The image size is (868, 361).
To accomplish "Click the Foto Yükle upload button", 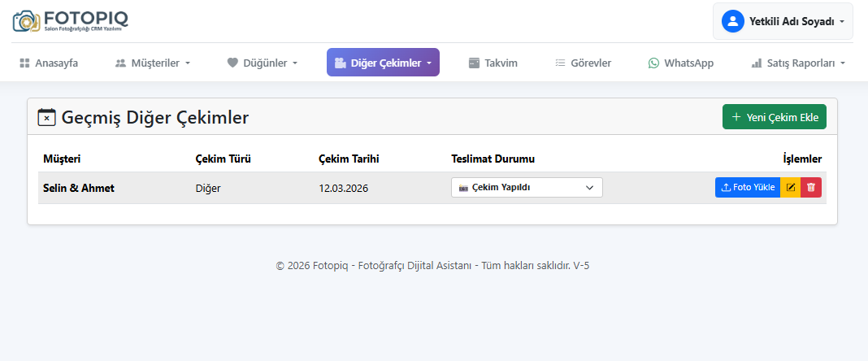I will pos(748,188).
